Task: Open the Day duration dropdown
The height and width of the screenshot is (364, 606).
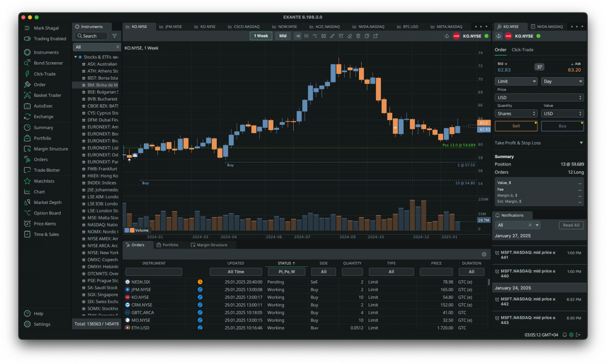Action: [562, 81]
